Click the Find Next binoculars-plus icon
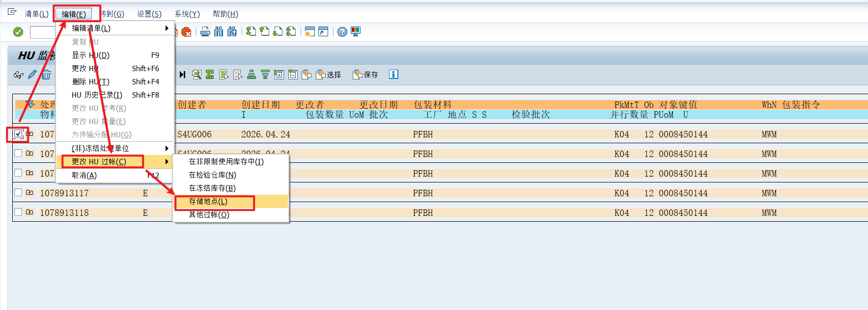The height and width of the screenshot is (310, 868). pyautogui.click(x=232, y=32)
